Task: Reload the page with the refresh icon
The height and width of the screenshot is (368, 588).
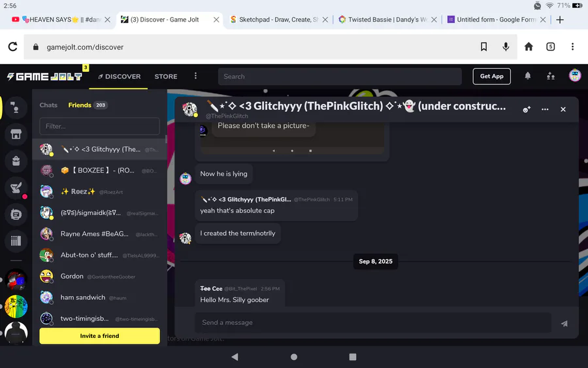Action: (13, 47)
